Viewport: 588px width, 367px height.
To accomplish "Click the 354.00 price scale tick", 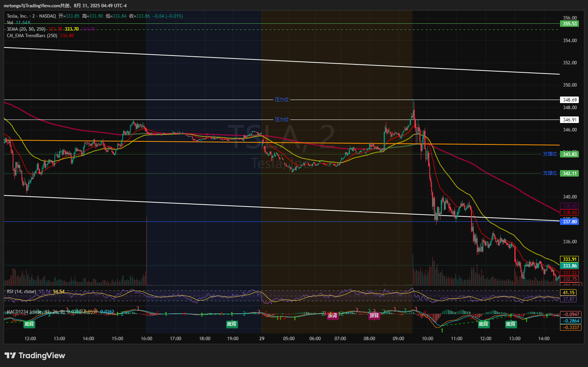I will point(570,41).
